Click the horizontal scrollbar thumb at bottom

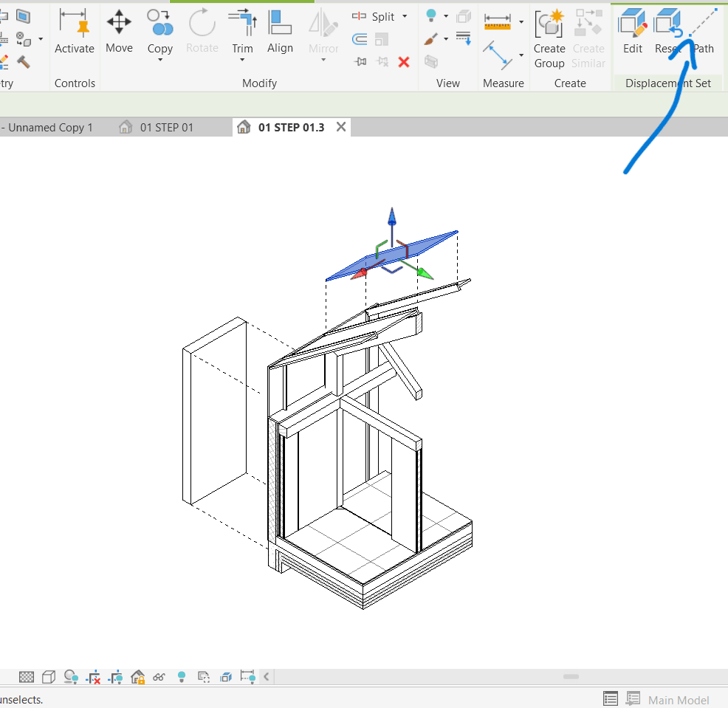point(571,677)
